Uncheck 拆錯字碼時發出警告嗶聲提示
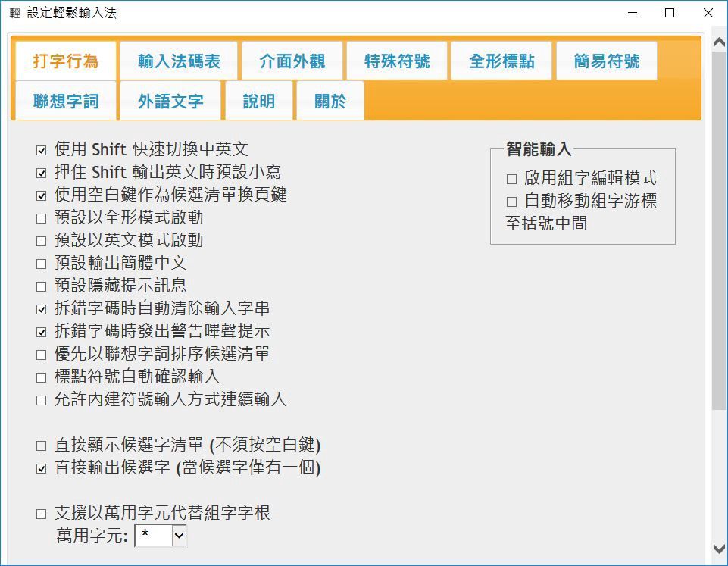Viewport: 728px width, 566px height. (42, 332)
